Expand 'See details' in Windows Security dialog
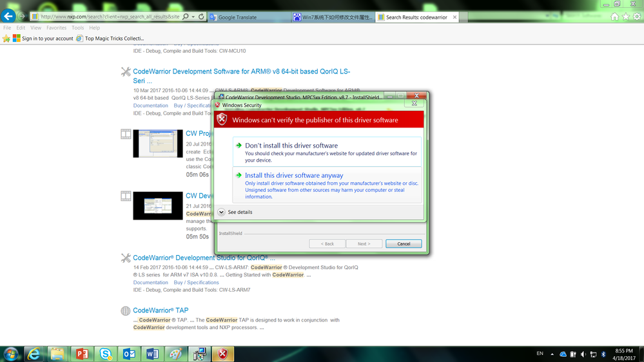Viewport: 644px width, 362px height. 235,212
